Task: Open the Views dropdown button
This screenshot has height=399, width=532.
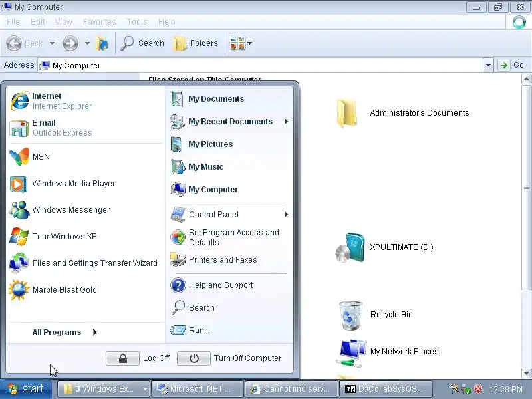Action: (x=241, y=43)
